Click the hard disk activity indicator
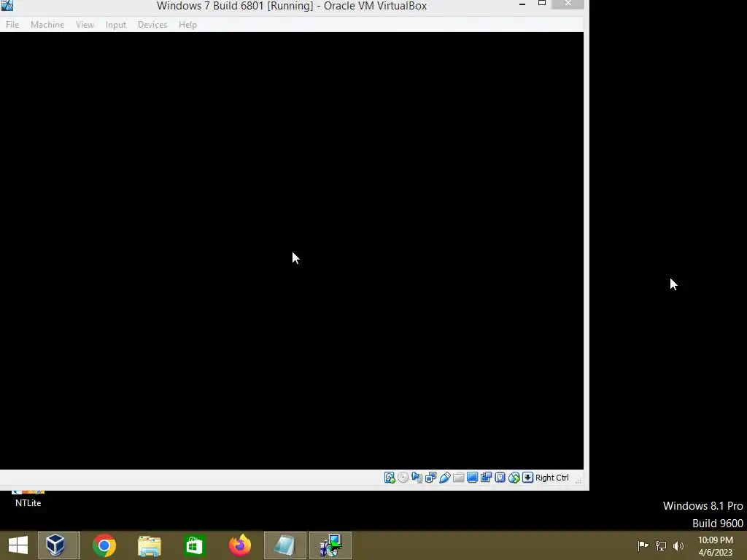The width and height of the screenshot is (747, 560). tap(390, 478)
